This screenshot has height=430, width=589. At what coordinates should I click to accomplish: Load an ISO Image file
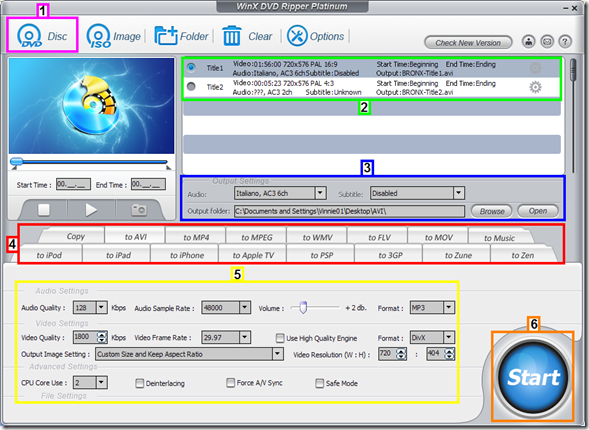pyautogui.click(x=113, y=36)
